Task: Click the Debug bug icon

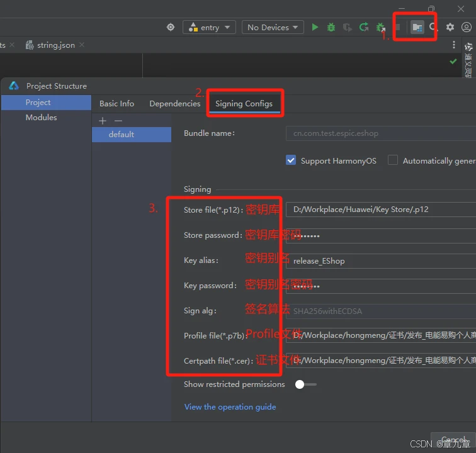Action: pyautogui.click(x=331, y=27)
